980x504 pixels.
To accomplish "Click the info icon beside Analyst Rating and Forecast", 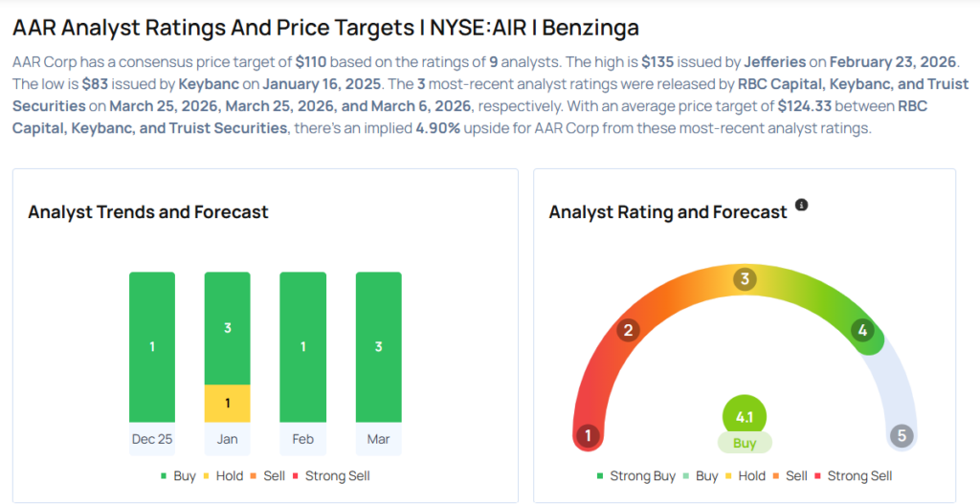I will tap(802, 206).
